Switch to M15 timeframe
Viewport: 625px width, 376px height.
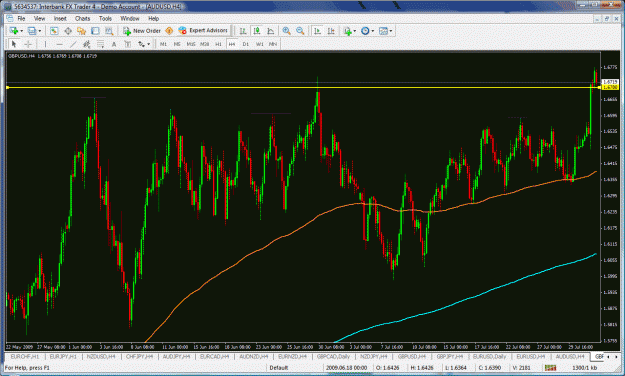coord(191,44)
